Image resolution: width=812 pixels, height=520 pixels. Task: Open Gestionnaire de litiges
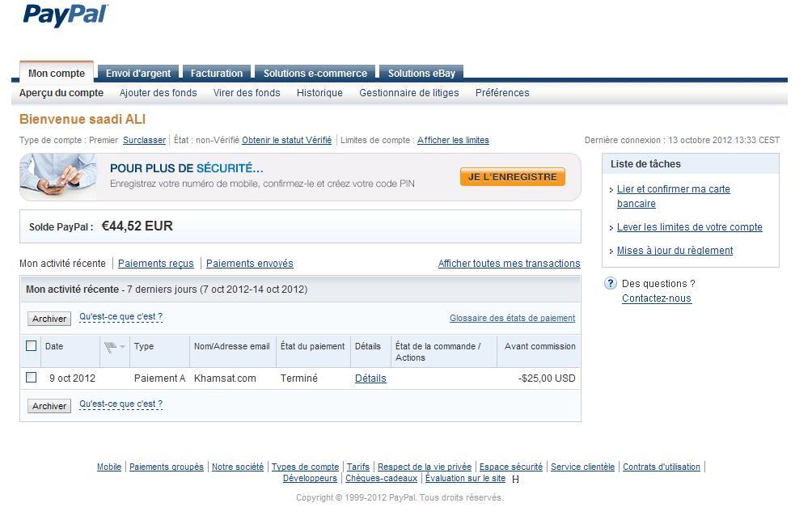[x=409, y=93]
